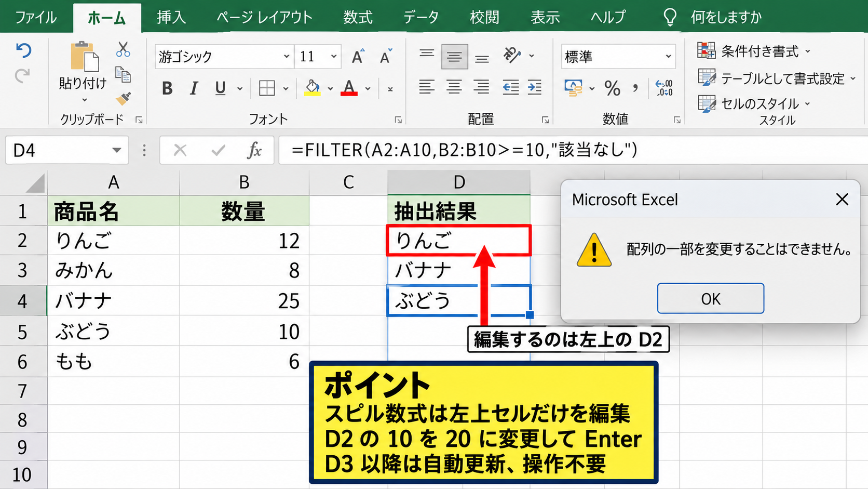This screenshot has width=868, height=489.
Task: Apply yellow fill color bucket
Action: pos(312,88)
